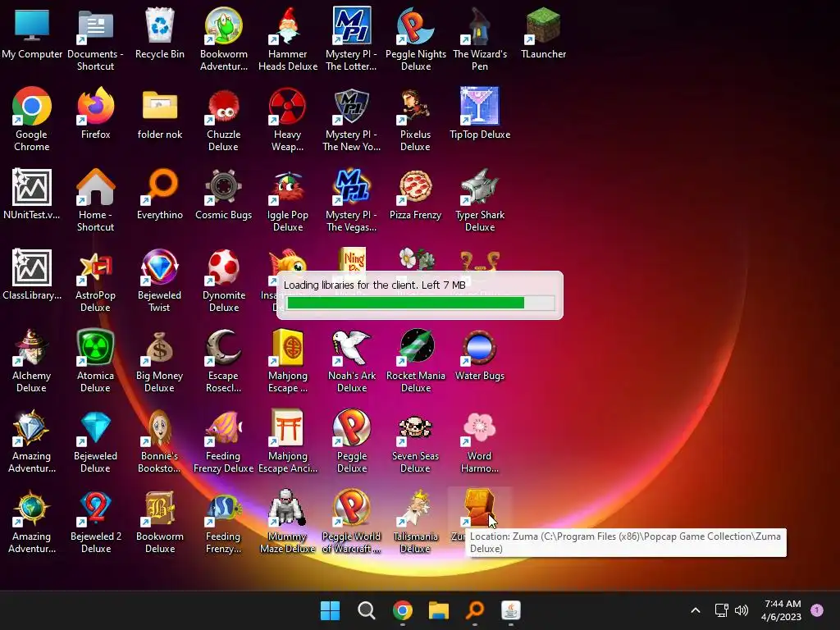This screenshot has width=840, height=630.
Task: Open the notification count badge
Action: (x=817, y=609)
